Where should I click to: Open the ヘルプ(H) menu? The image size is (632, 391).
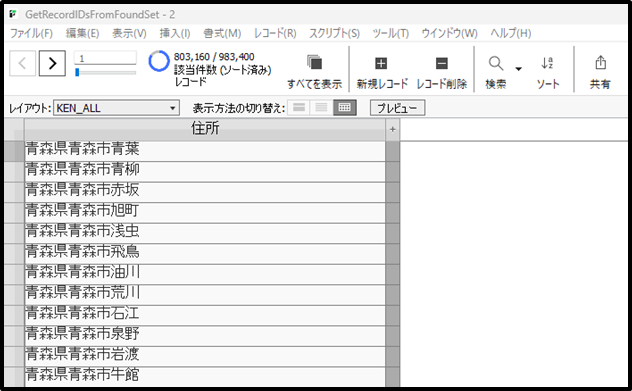click(x=511, y=33)
